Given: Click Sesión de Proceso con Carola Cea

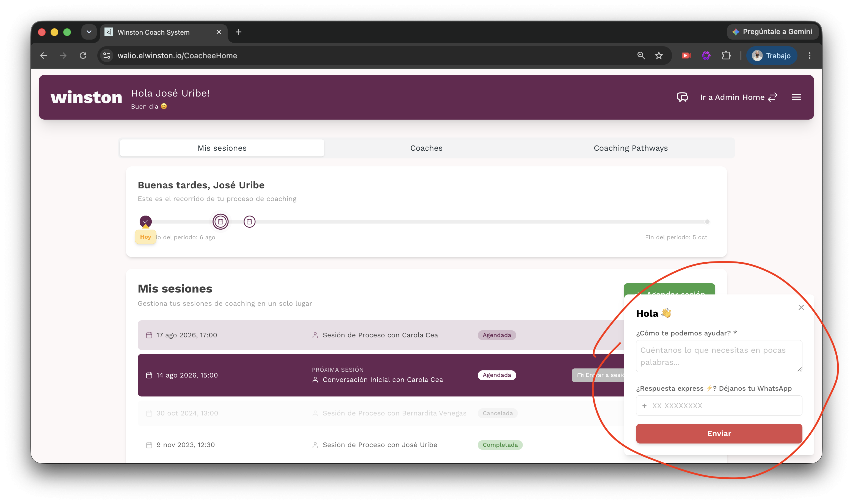Looking at the screenshot, I should (x=381, y=335).
